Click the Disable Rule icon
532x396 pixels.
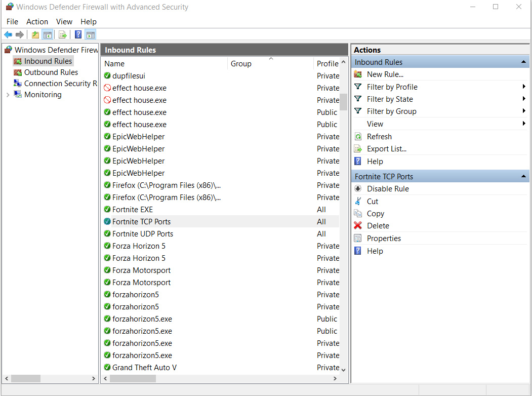(x=358, y=189)
